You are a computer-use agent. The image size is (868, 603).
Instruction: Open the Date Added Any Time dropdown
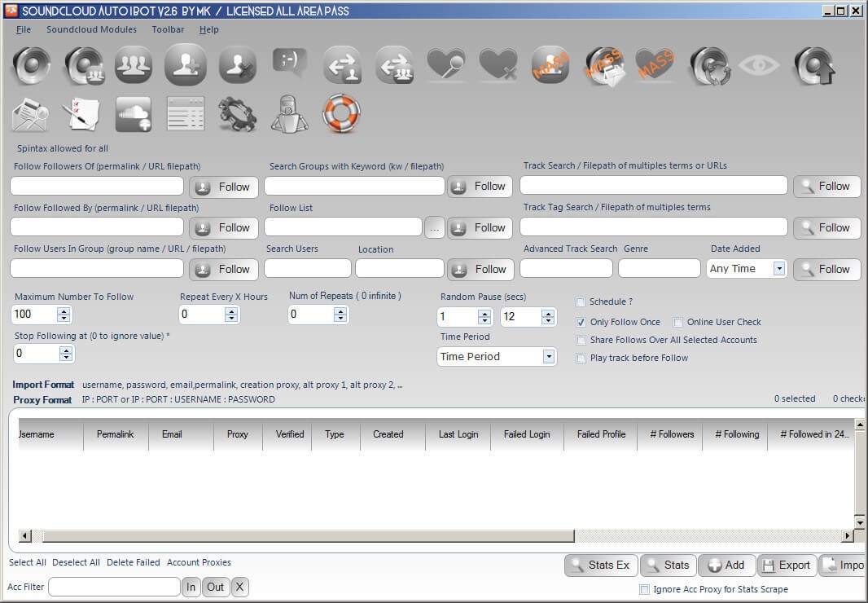(779, 269)
